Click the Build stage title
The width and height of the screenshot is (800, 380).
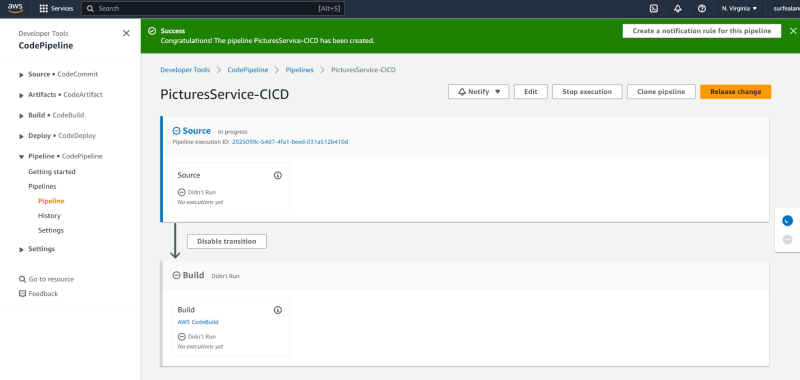point(193,275)
